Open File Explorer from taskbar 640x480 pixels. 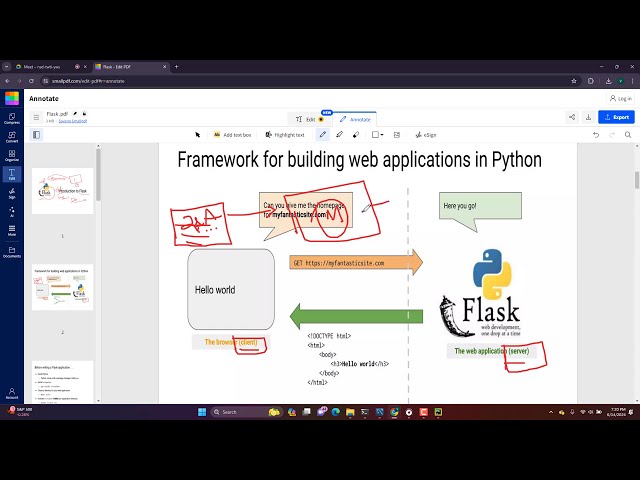pos(350,412)
